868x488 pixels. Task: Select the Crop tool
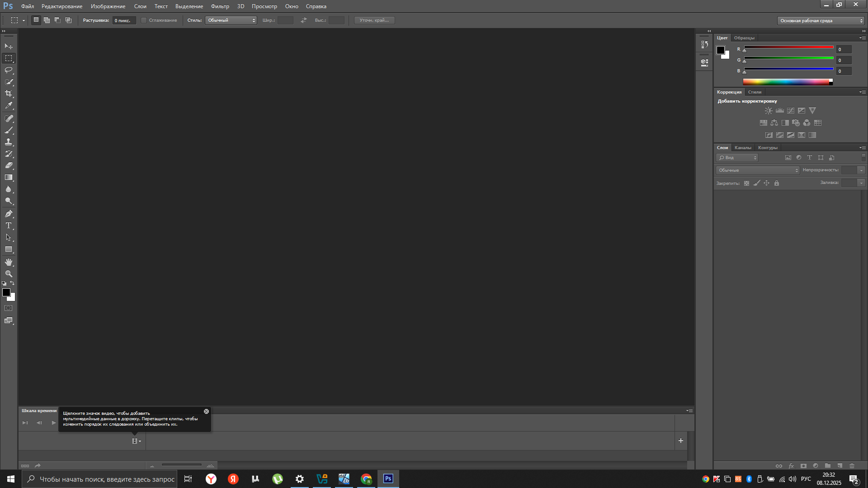(9, 94)
